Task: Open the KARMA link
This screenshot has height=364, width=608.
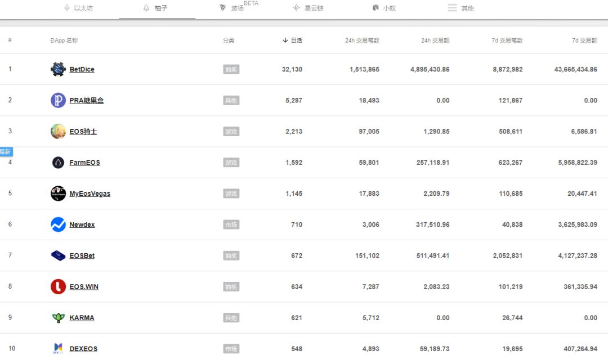Action: [82, 317]
